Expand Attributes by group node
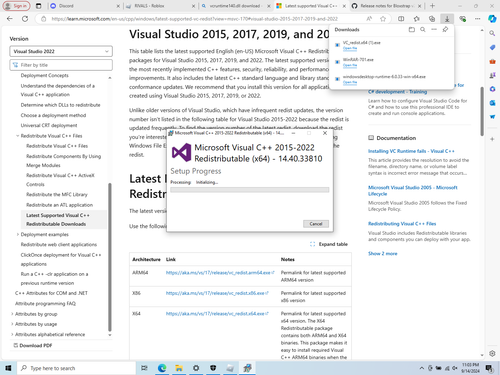500x375 pixels. pos(12,314)
